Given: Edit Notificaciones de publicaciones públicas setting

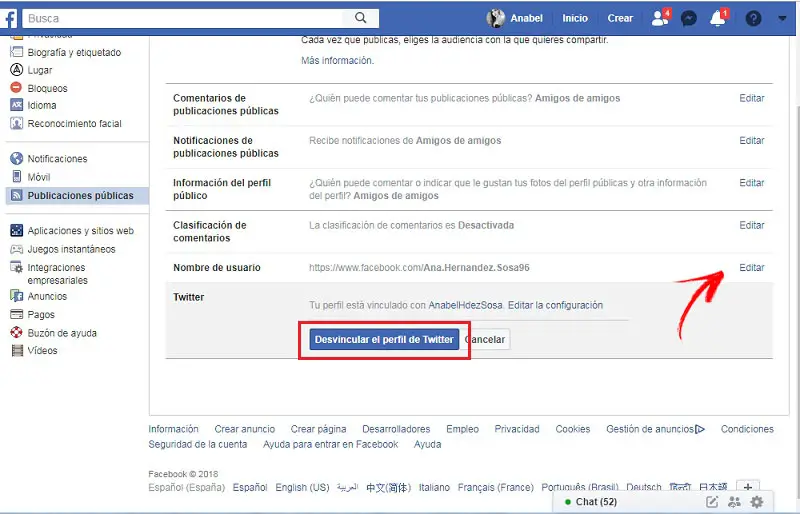Looking at the screenshot, I should (752, 140).
